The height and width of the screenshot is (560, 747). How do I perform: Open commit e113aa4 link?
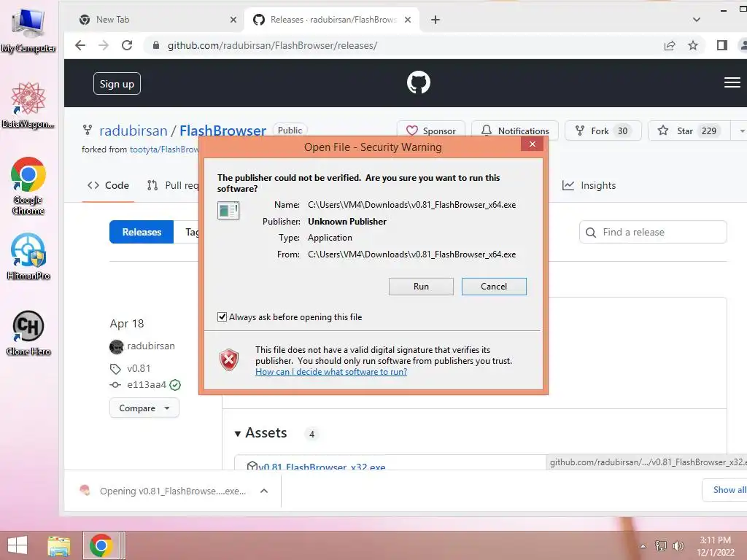pyautogui.click(x=146, y=384)
